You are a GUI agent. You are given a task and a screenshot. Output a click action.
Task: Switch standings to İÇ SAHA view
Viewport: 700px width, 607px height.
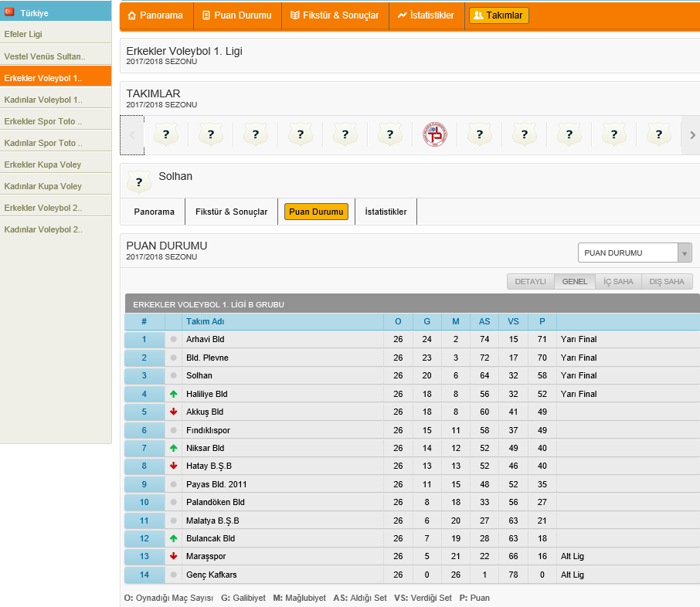pos(617,282)
